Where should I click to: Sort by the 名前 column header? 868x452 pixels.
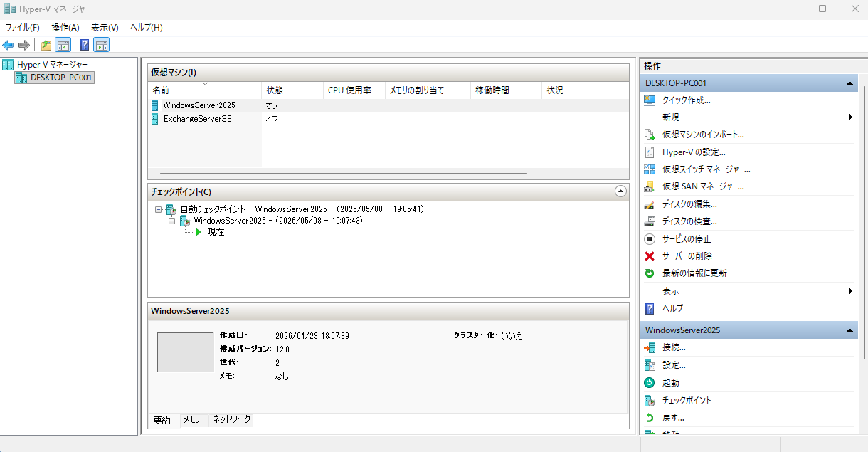pos(205,90)
